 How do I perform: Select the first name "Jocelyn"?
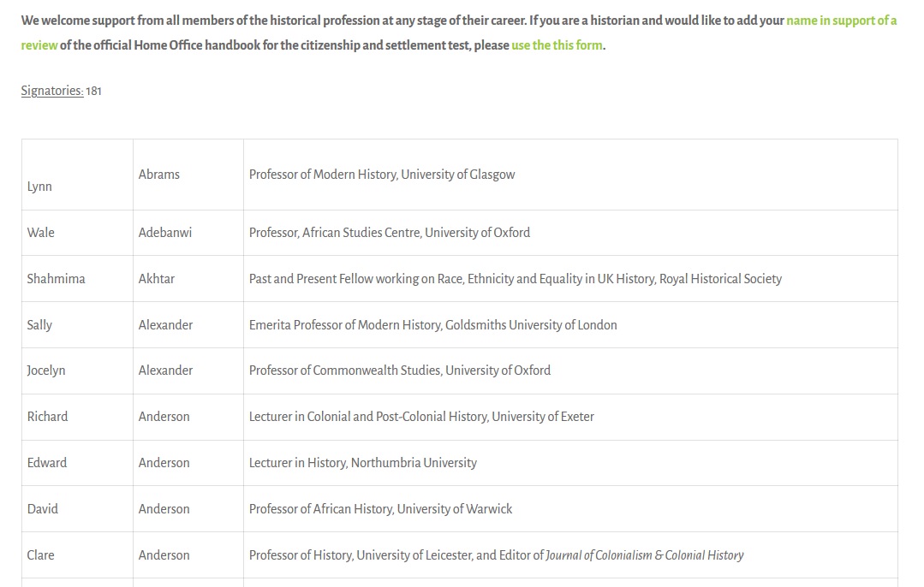pos(46,371)
